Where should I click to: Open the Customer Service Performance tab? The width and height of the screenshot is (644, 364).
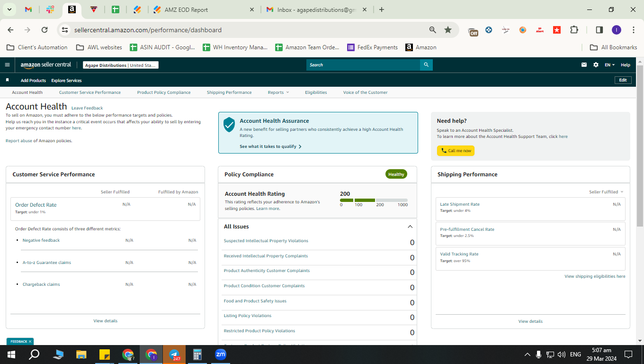(90, 92)
